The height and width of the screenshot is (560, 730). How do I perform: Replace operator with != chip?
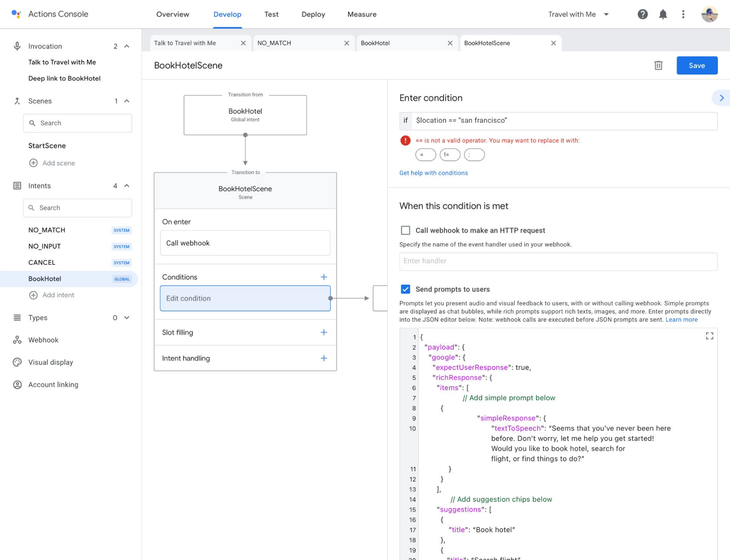450,155
